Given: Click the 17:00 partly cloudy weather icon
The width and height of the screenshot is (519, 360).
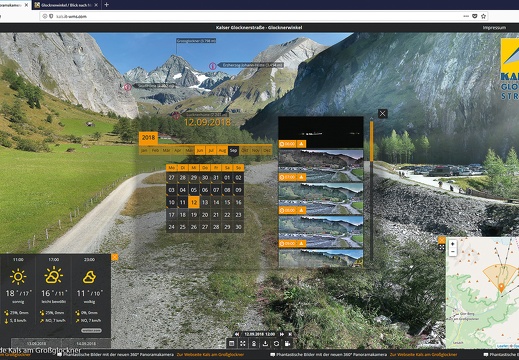Looking at the screenshot, I should 54,275.
